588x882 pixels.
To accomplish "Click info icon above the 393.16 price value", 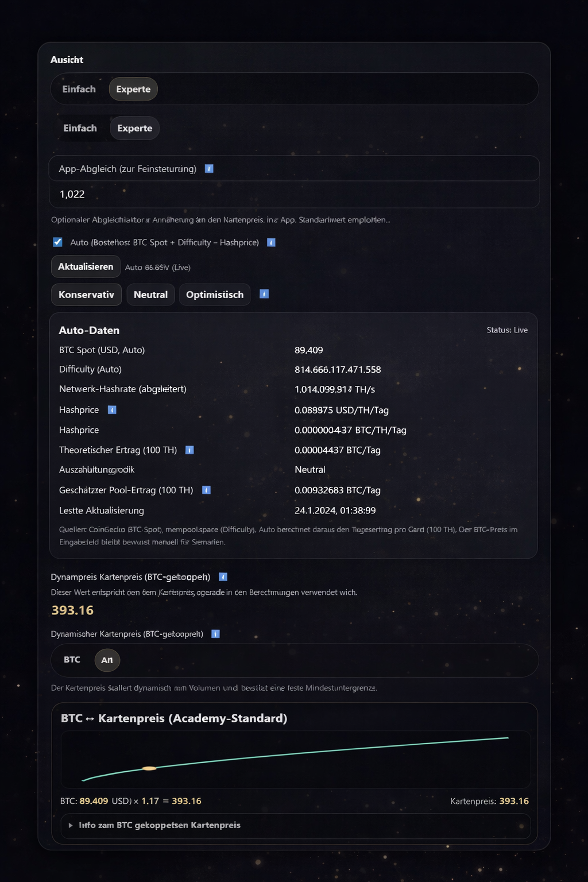I will (x=223, y=577).
